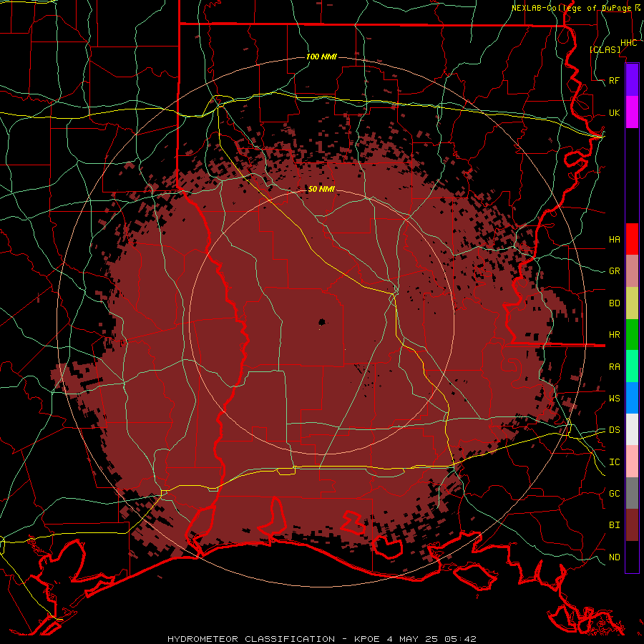Click the WS blue legend swatch
The image size is (644, 644).
(632, 398)
